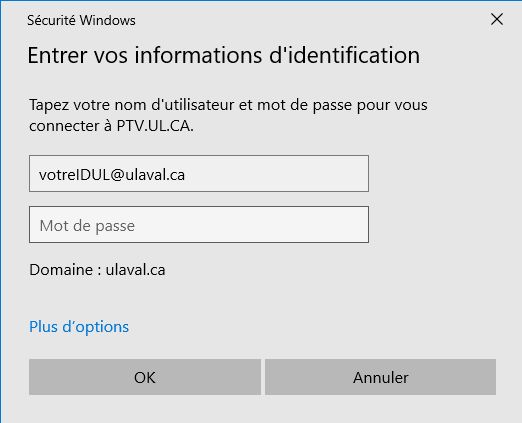
Task: Click the Annuler label text
Action: [x=381, y=378]
